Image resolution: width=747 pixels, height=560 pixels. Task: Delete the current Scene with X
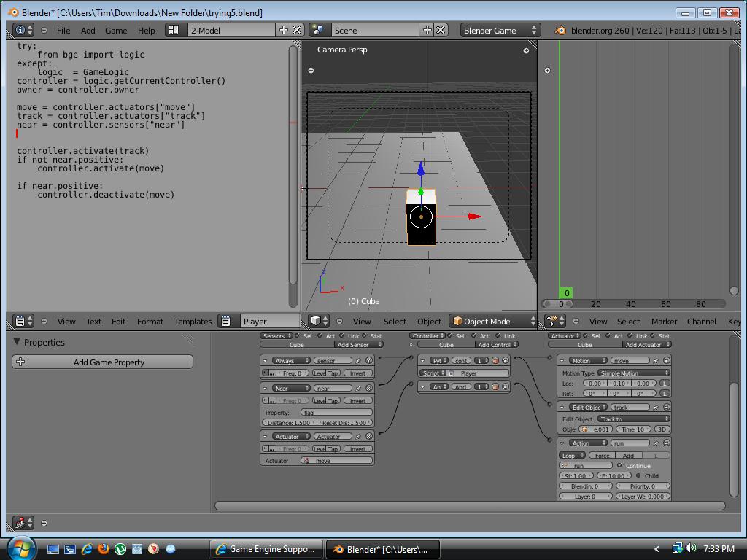441,30
